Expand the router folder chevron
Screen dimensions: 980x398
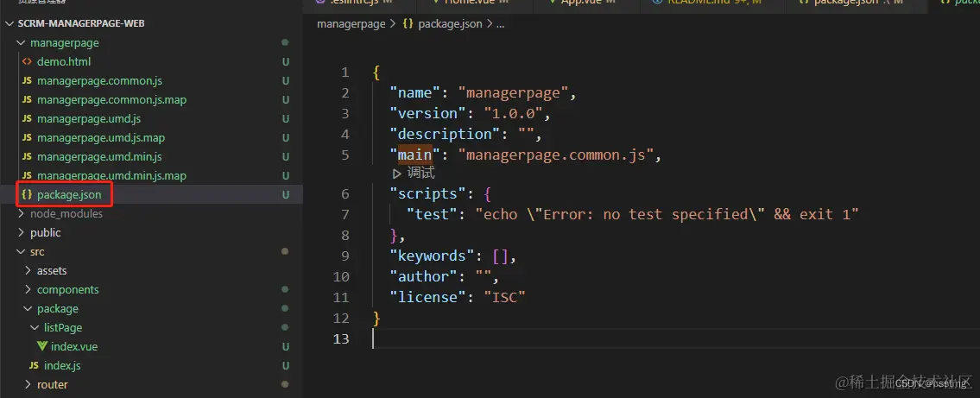28,384
